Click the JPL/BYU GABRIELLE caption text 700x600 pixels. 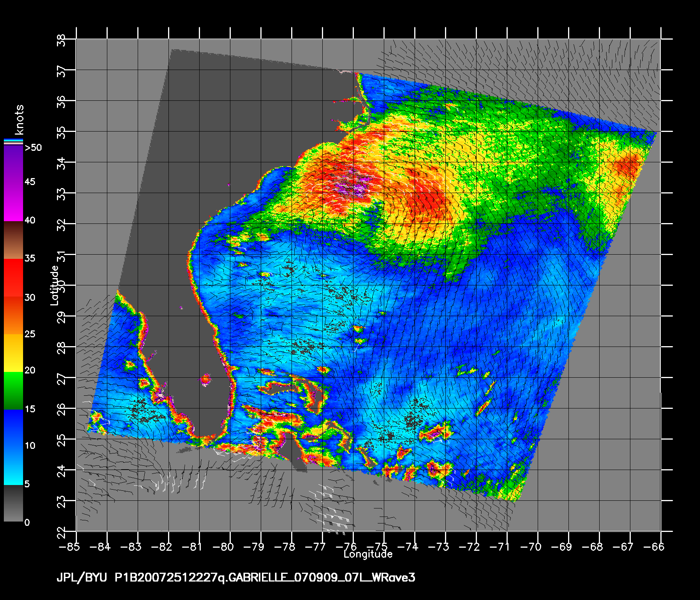[x=236, y=578]
